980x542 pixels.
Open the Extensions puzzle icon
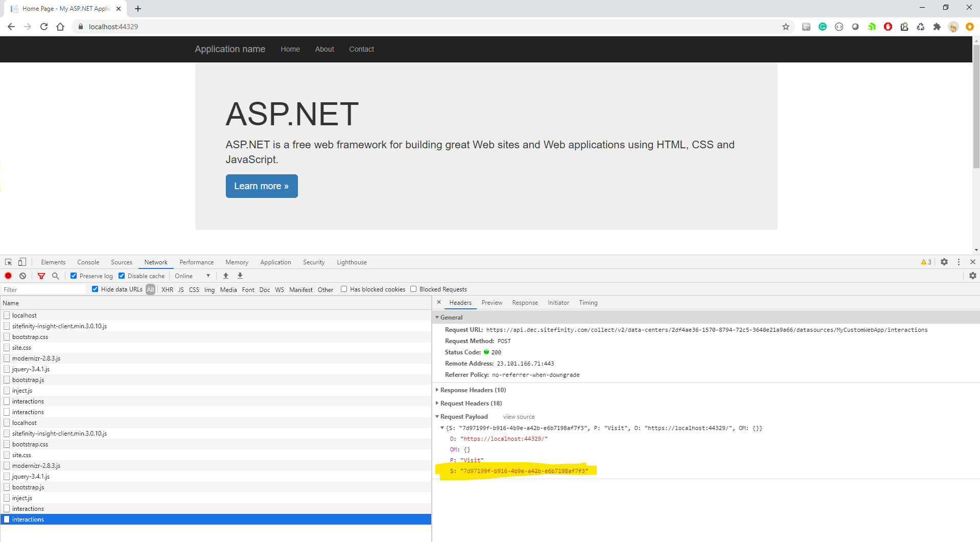(937, 27)
